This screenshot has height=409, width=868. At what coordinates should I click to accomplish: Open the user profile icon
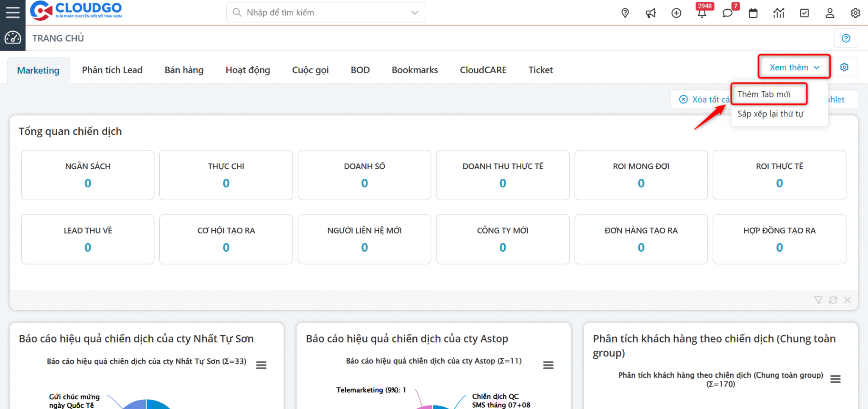tap(830, 13)
